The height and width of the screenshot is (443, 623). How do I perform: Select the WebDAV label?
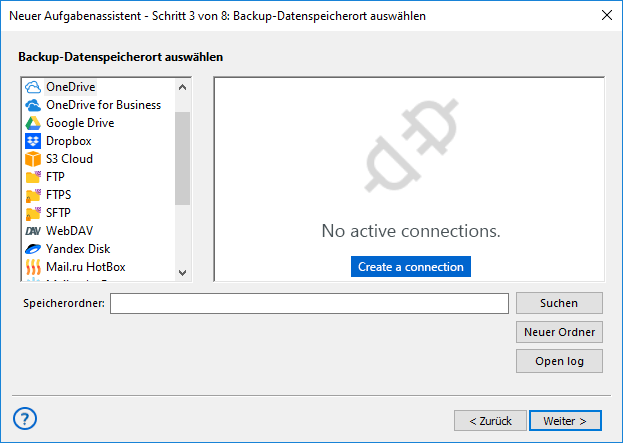point(70,231)
